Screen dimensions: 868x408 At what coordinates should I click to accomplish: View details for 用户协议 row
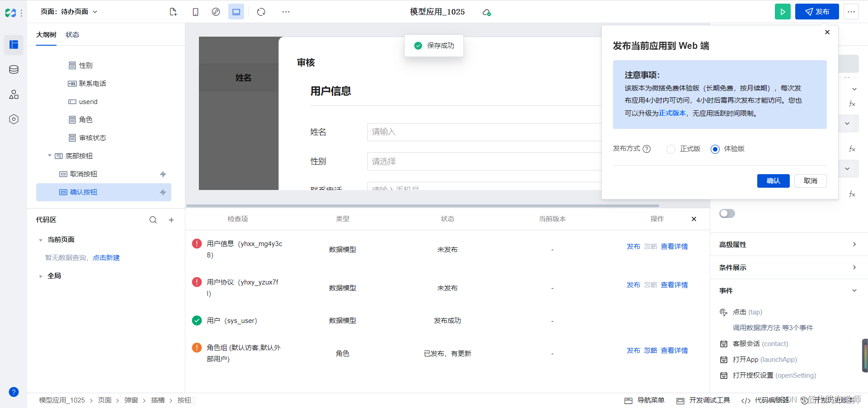674,285
